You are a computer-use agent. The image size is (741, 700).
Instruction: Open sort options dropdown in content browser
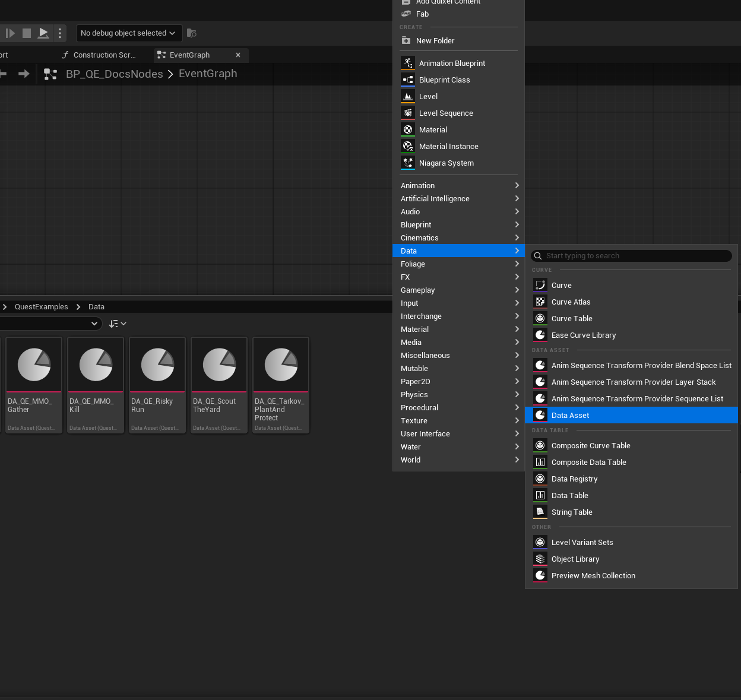118,324
